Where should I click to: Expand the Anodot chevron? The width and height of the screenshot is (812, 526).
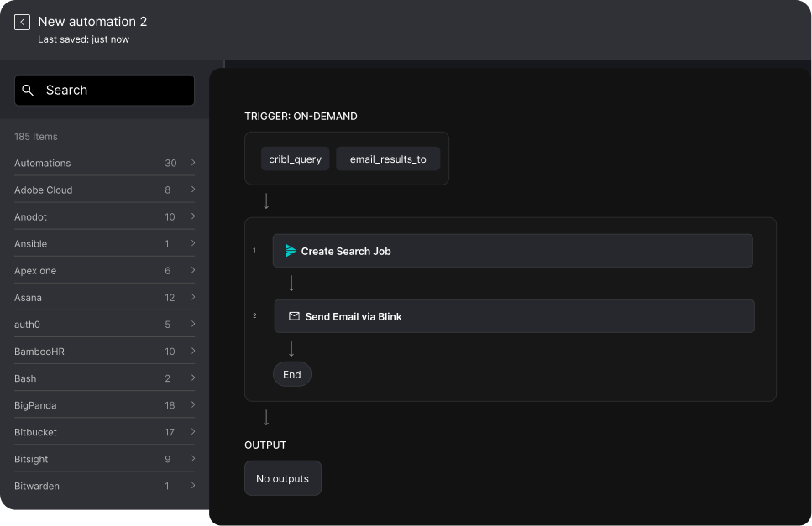click(193, 216)
